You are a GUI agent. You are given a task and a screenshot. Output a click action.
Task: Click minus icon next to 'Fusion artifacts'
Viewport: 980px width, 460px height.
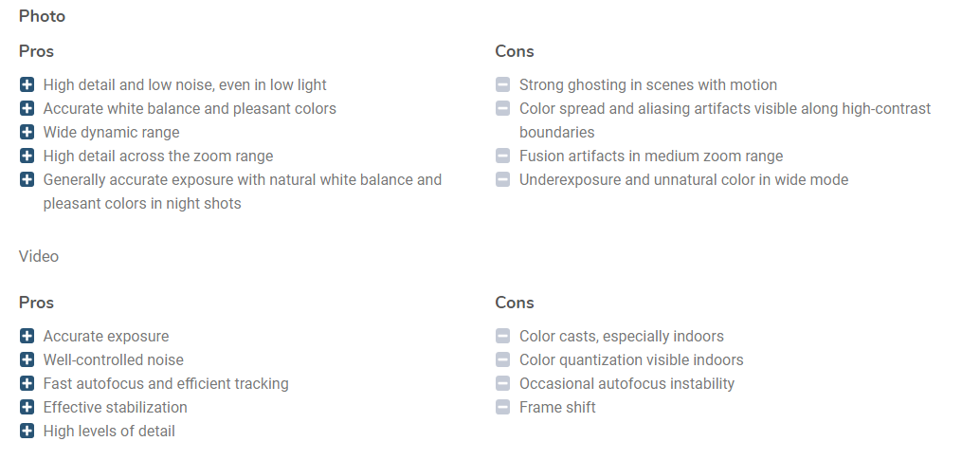coord(503,156)
